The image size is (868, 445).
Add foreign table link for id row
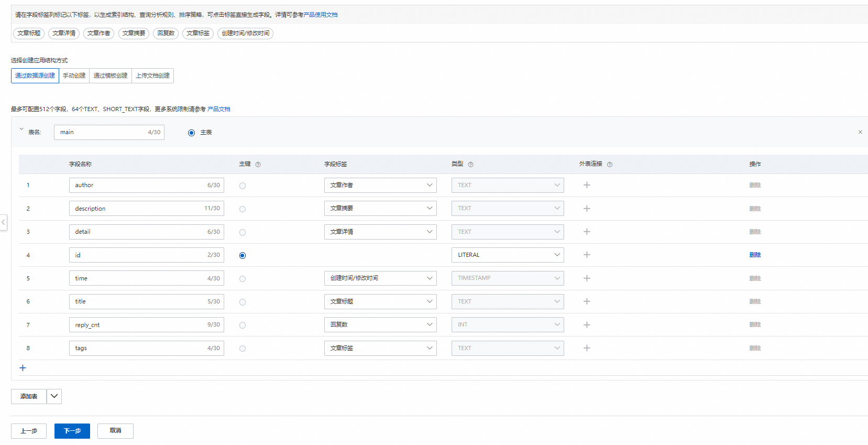[587, 255]
